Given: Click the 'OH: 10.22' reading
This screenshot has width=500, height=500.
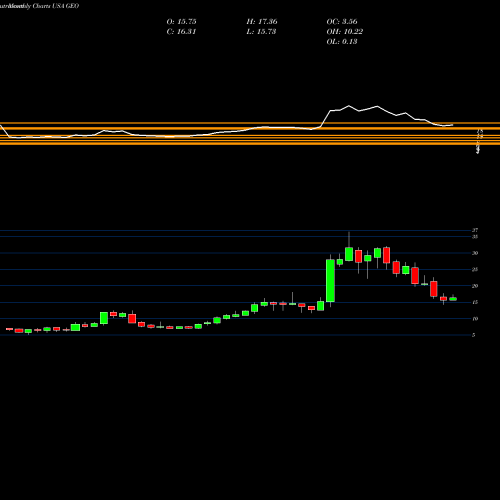Looking at the screenshot, I should coord(345,32).
